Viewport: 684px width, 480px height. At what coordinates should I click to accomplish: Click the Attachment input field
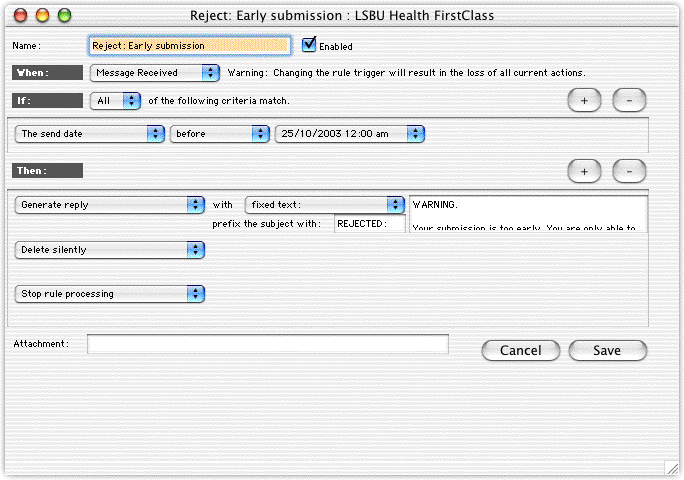[267, 344]
